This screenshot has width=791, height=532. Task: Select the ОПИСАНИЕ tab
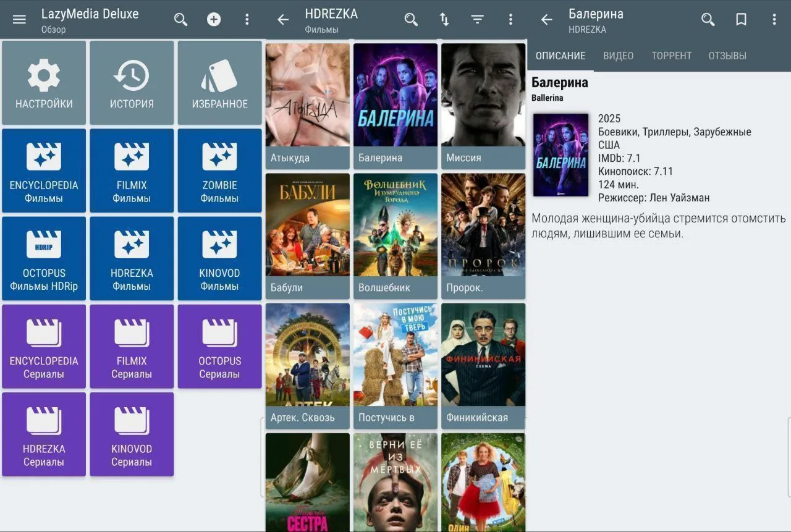coord(560,56)
